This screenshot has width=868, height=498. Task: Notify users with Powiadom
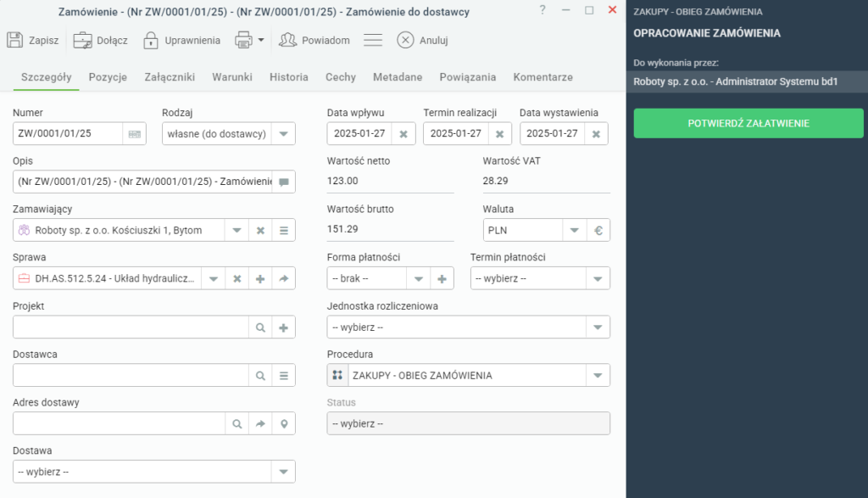pyautogui.click(x=314, y=41)
